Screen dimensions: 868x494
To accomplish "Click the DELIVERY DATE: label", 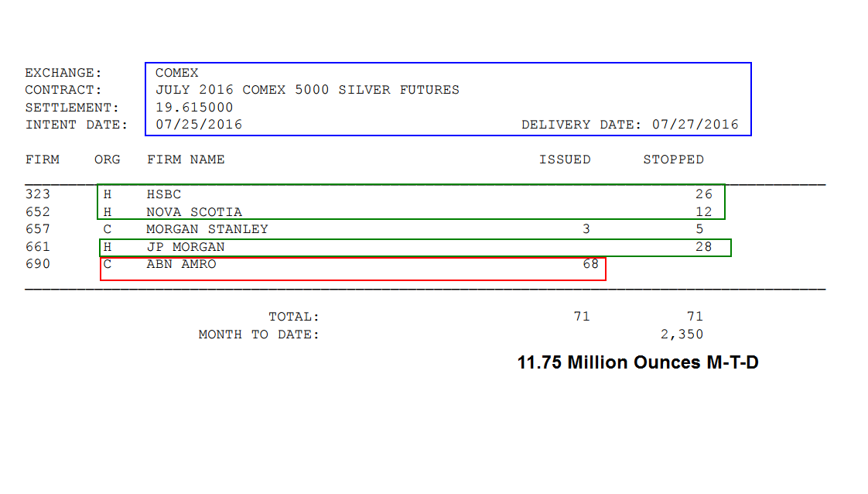I will click(x=581, y=125).
